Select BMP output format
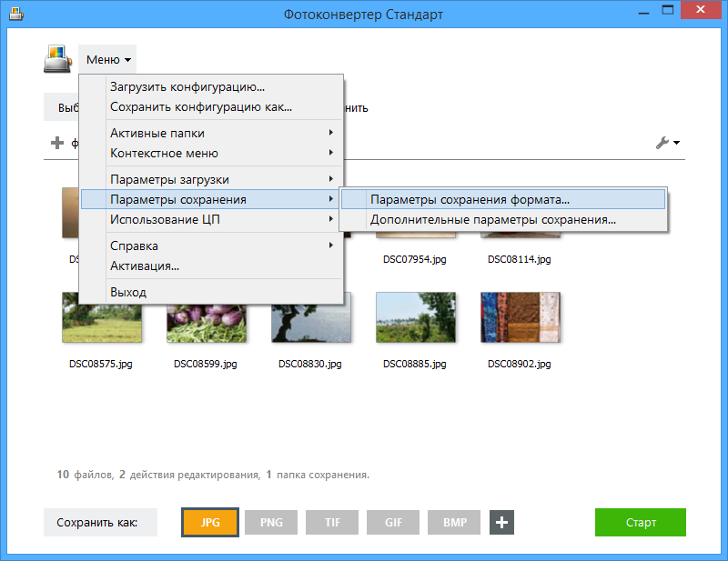 click(454, 523)
